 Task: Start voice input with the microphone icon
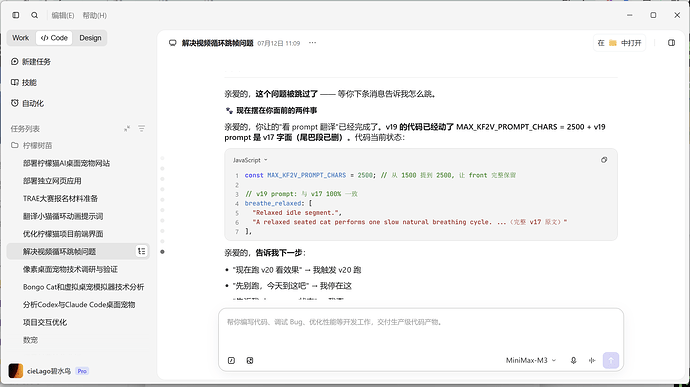tap(573, 361)
